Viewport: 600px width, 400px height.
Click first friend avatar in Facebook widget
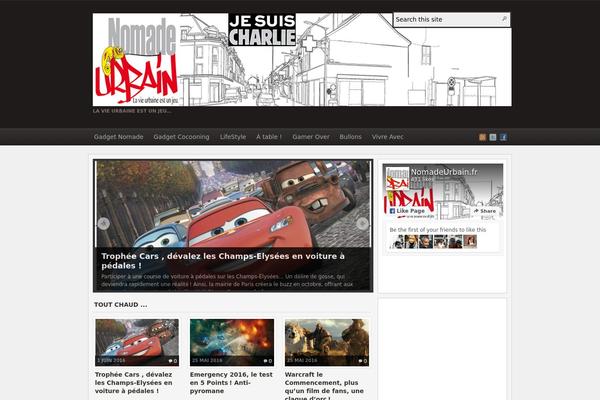pyautogui.click(x=396, y=242)
